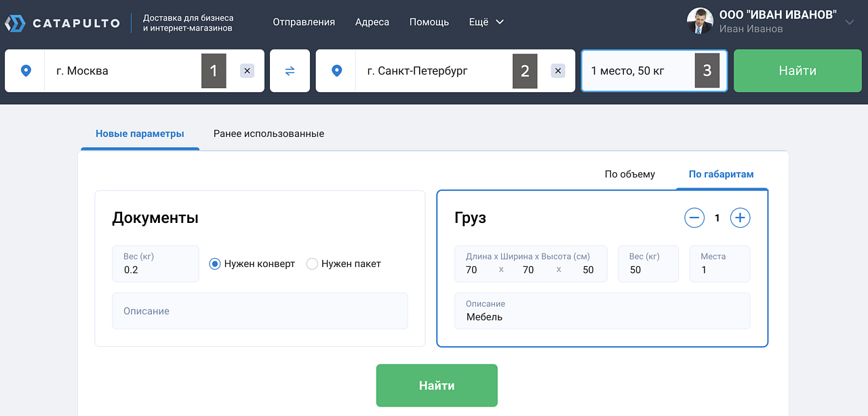Image resolution: width=868 pixels, height=416 pixels.
Task: Swap origin and destination cities
Action: [290, 70]
